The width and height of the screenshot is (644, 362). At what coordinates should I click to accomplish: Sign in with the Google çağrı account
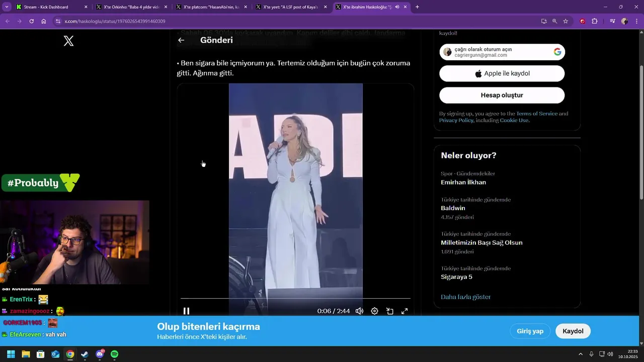pyautogui.click(x=502, y=52)
